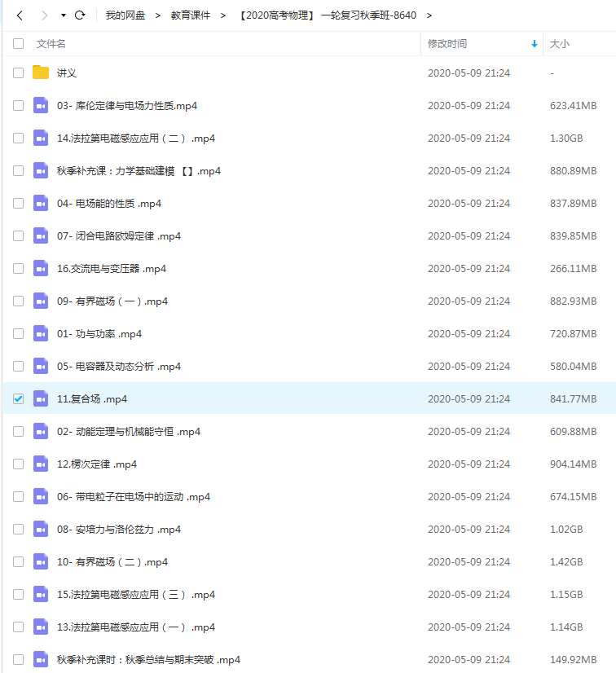Check the box for 03- 库伦定律与电场力性质.mp4
This screenshot has height=673, width=616.
coord(18,106)
